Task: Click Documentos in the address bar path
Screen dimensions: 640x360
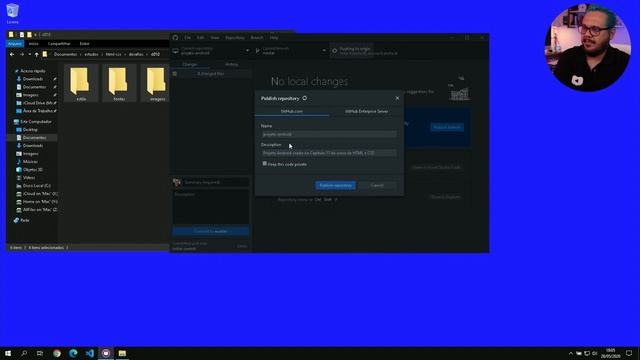Action: coord(65,54)
